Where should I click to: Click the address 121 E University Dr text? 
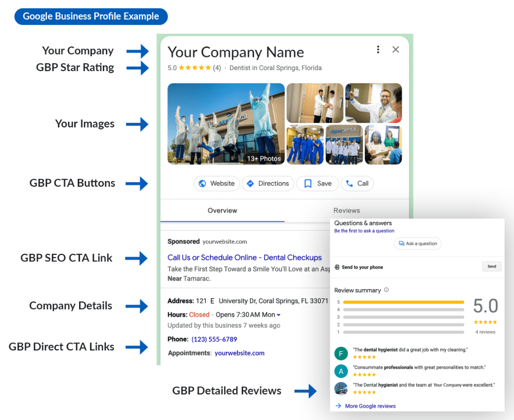point(262,301)
